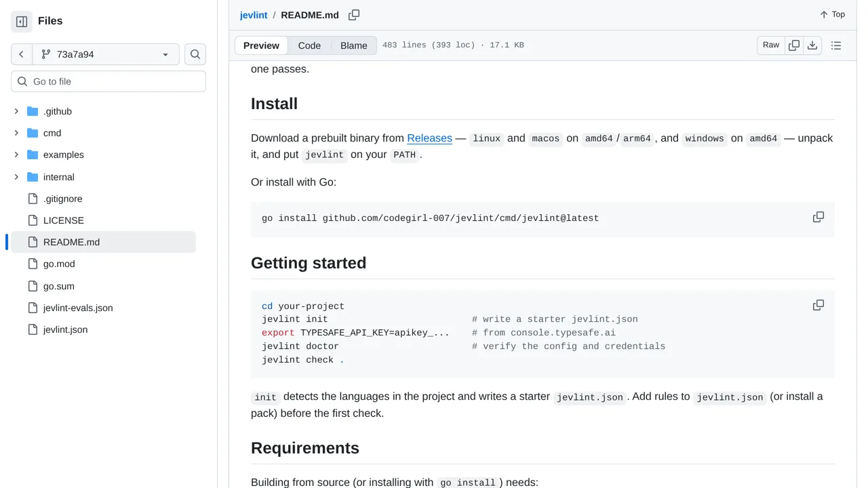Copy the README.md file path
This screenshot has width=868, height=488.
354,15
